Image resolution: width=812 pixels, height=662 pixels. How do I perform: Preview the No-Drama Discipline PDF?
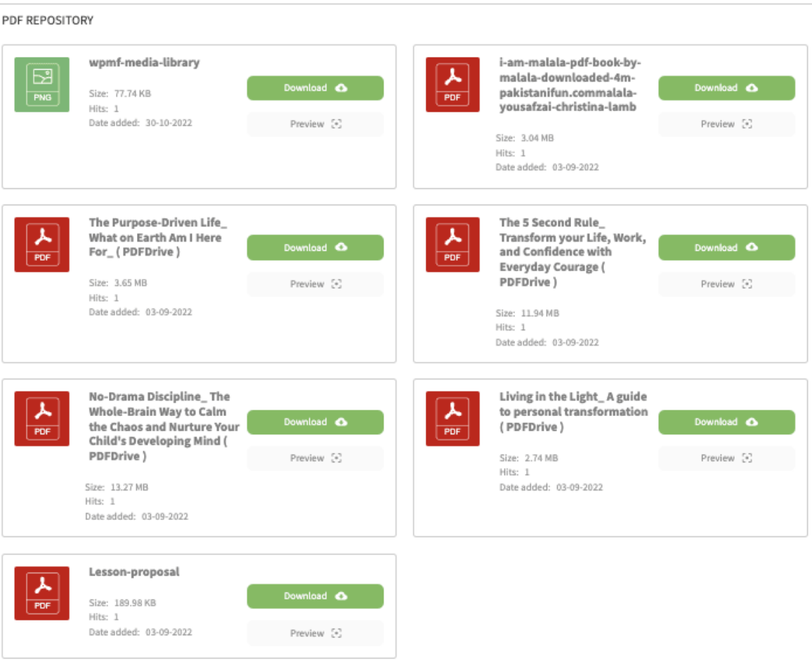coord(315,458)
